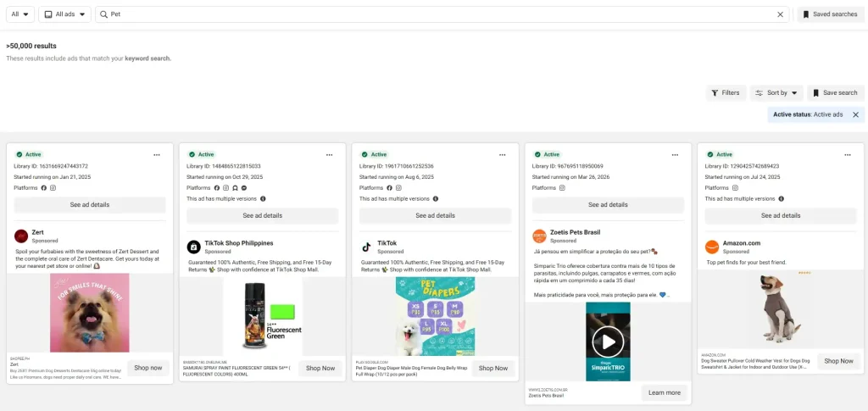868x411 pixels.
Task: Open Amazon.com advertiser name link
Action: [741, 243]
